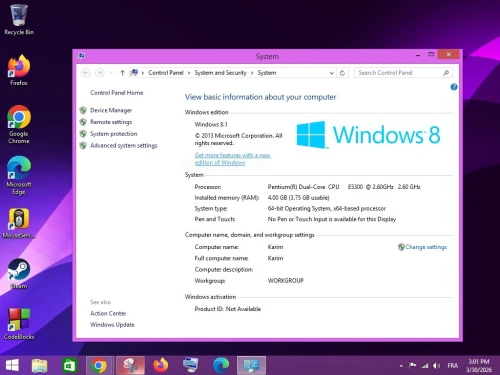Image resolution: width=500 pixels, height=375 pixels.
Task: Go up one level with the up arrow
Action: point(122,73)
